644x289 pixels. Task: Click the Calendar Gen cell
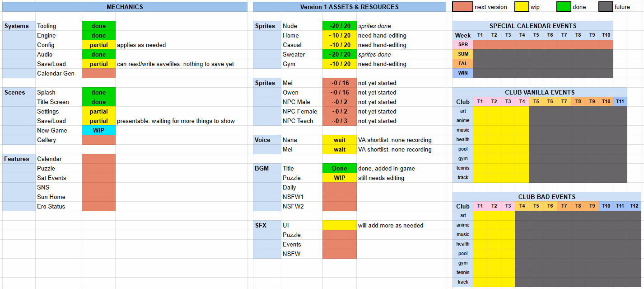tap(56, 73)
